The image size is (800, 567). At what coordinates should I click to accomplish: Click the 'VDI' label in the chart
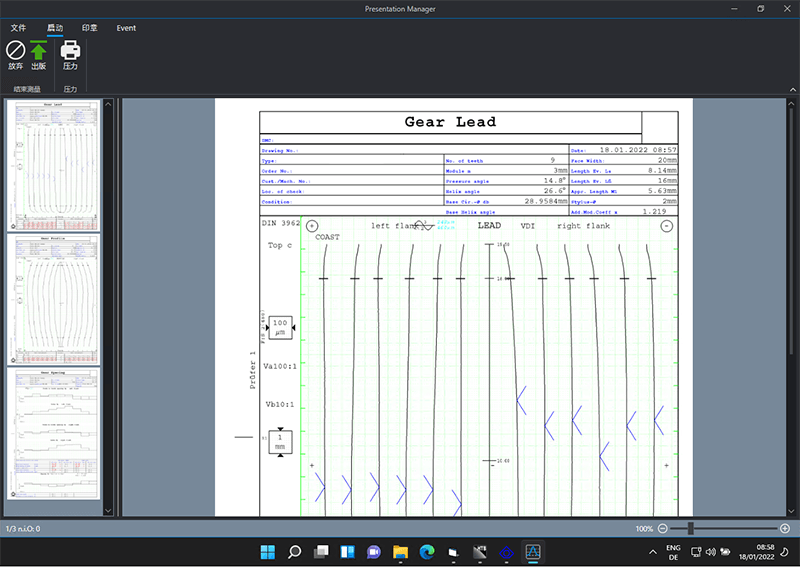coord(528,226)
